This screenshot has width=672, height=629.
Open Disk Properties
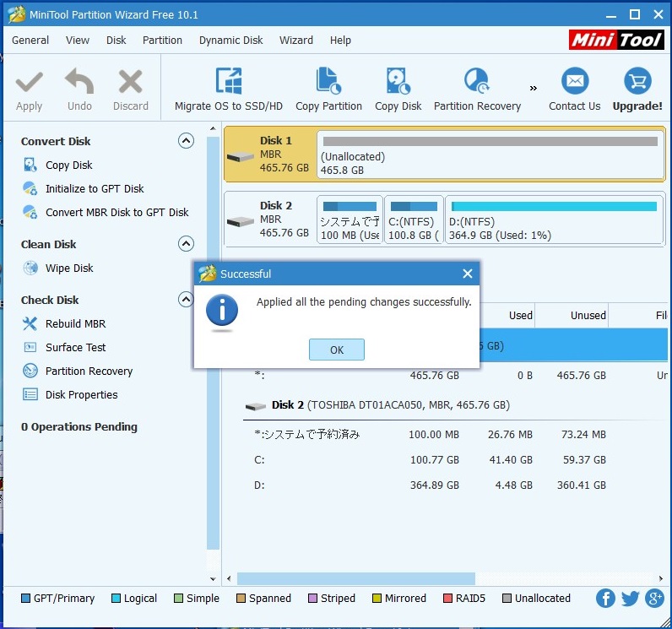coord(81,394)
